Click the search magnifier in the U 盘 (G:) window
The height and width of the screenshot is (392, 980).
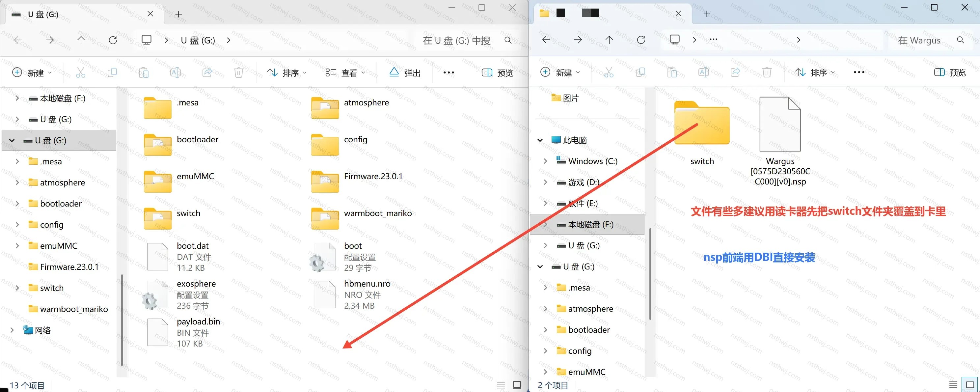coord(508,40)
